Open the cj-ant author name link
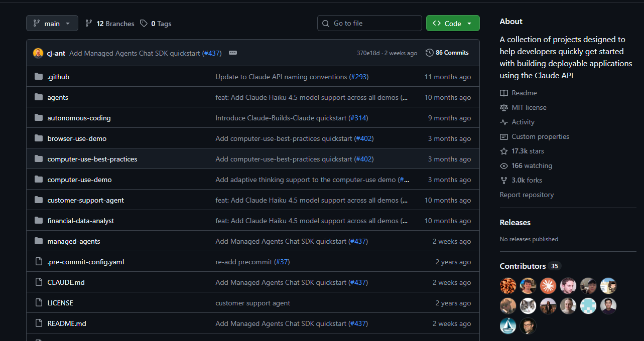 (x=56, y=53)
